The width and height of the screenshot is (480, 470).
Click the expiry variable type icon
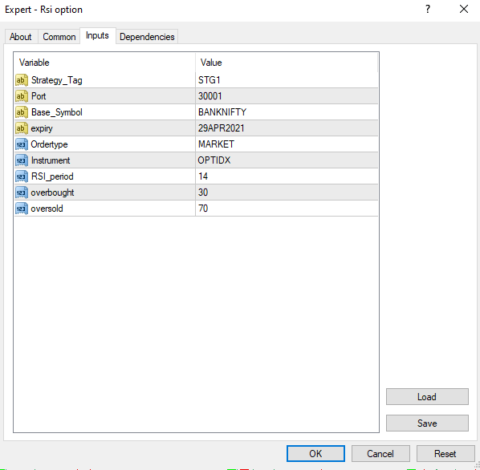coord(21,128)
